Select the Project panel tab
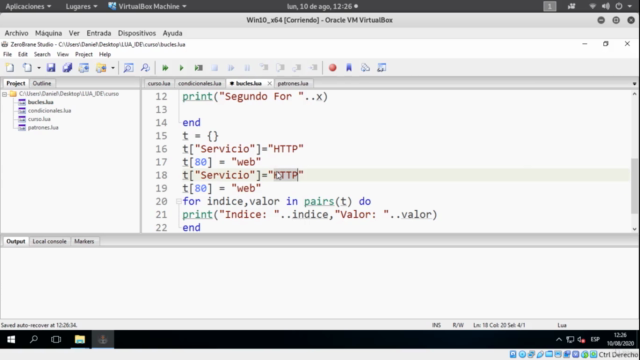640x360 pixels. pyautogui.click(x=16, y=83)
